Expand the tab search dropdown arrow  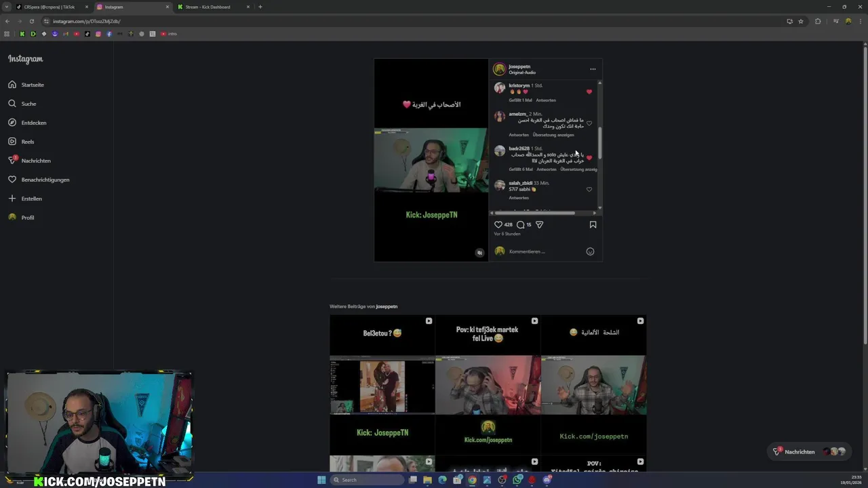click(7, 7)
